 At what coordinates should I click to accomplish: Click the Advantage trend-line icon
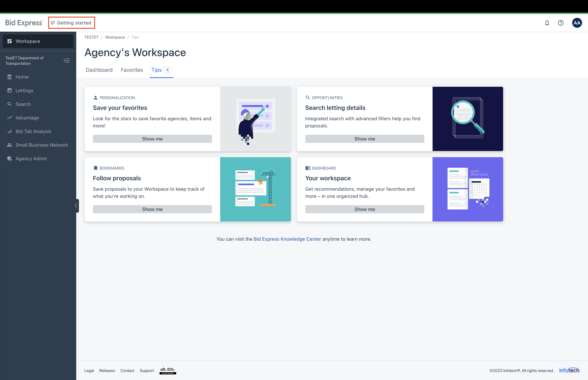(10, 118)
